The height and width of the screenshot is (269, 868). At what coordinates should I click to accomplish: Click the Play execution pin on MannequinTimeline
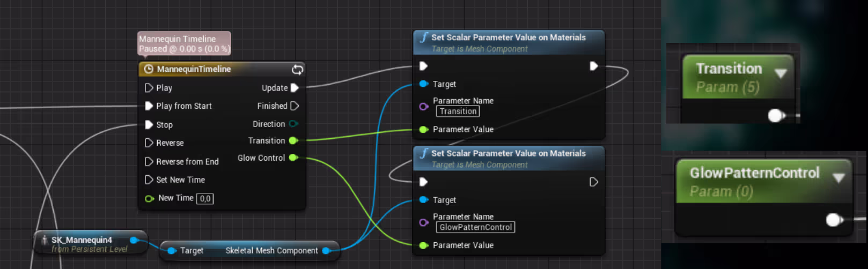click(x=149, y=88)
